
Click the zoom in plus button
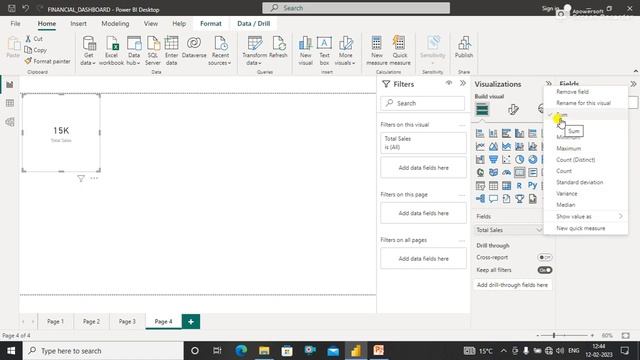(592, 336)
